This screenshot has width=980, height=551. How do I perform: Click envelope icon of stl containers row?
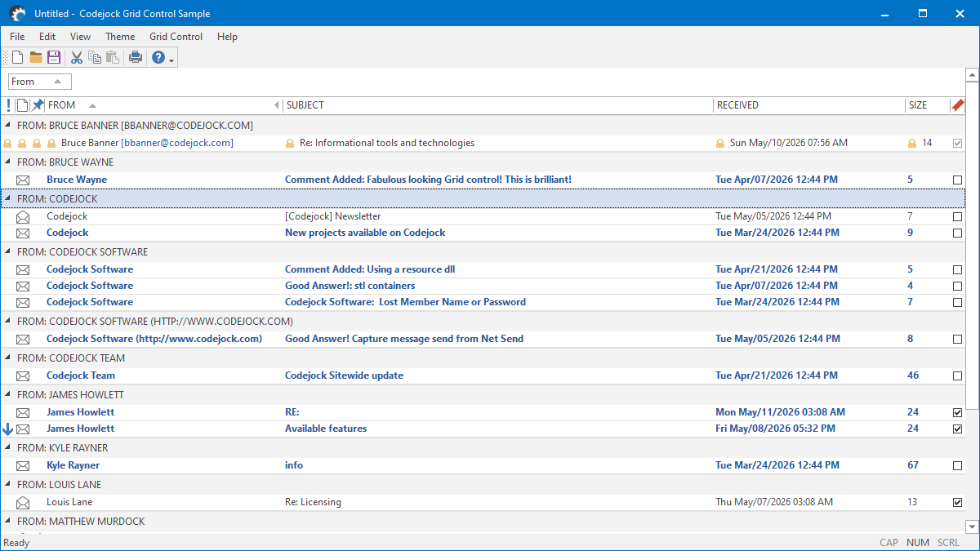[23, 286]
